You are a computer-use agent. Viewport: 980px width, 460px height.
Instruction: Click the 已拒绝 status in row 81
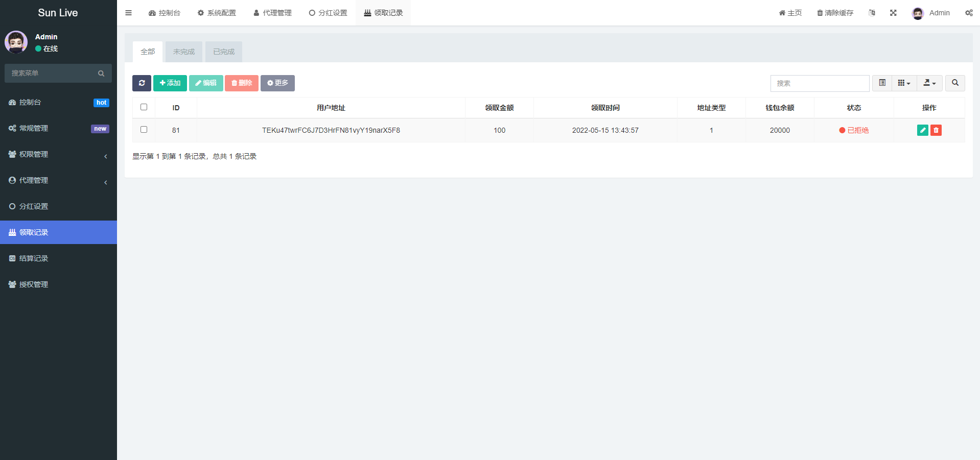coord(854,130)
